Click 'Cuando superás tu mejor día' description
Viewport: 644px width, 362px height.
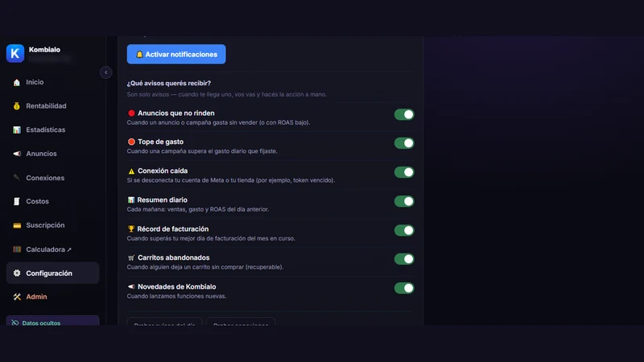[211, 238]
